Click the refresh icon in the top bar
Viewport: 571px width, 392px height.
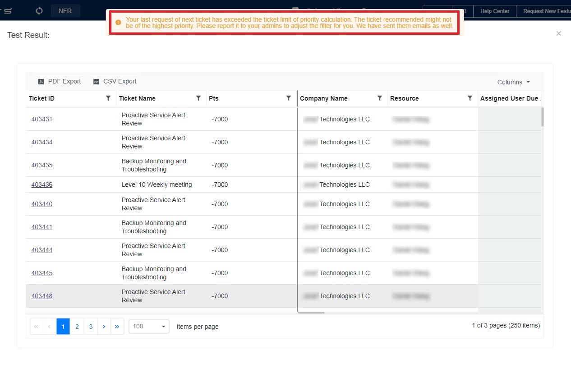39,10
